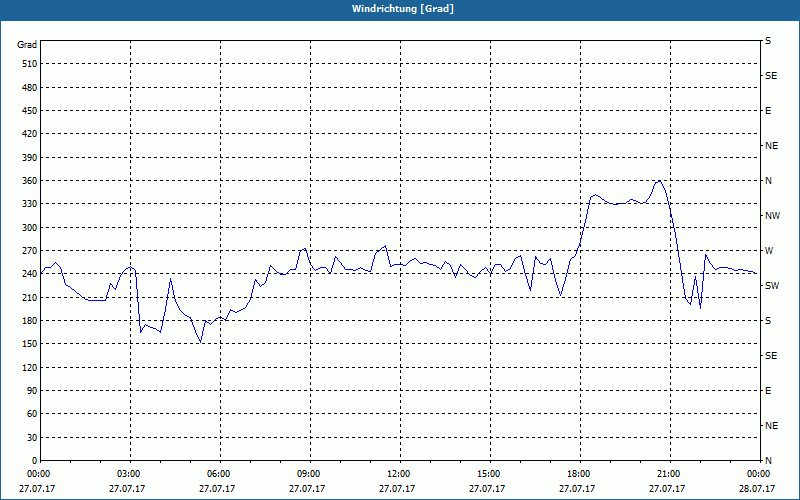
Task: Click the 'Windrichtung [Grad]' chart title
Action: [x=403, y=9]
